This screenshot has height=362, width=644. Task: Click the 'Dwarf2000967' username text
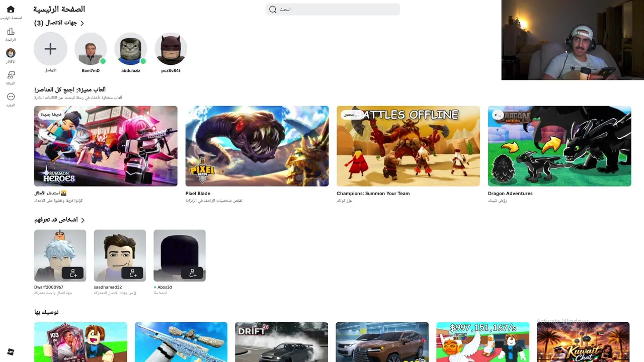click(49, 287)
